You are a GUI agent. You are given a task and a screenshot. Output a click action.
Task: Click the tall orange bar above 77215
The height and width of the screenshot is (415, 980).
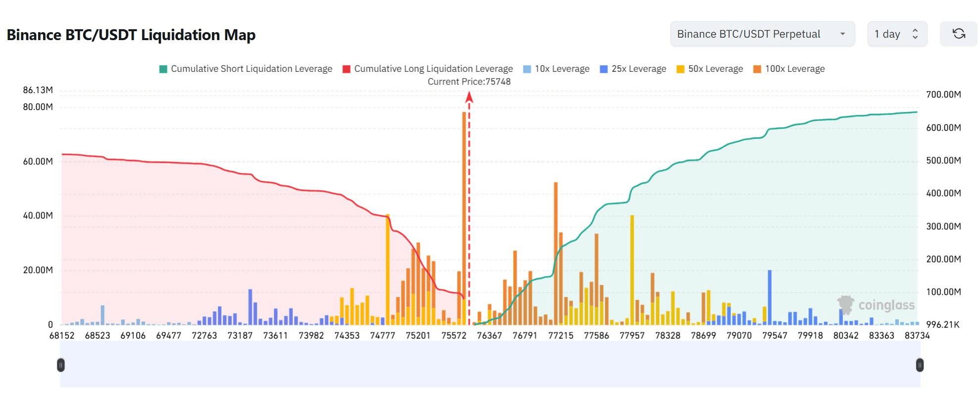(556, 254)
